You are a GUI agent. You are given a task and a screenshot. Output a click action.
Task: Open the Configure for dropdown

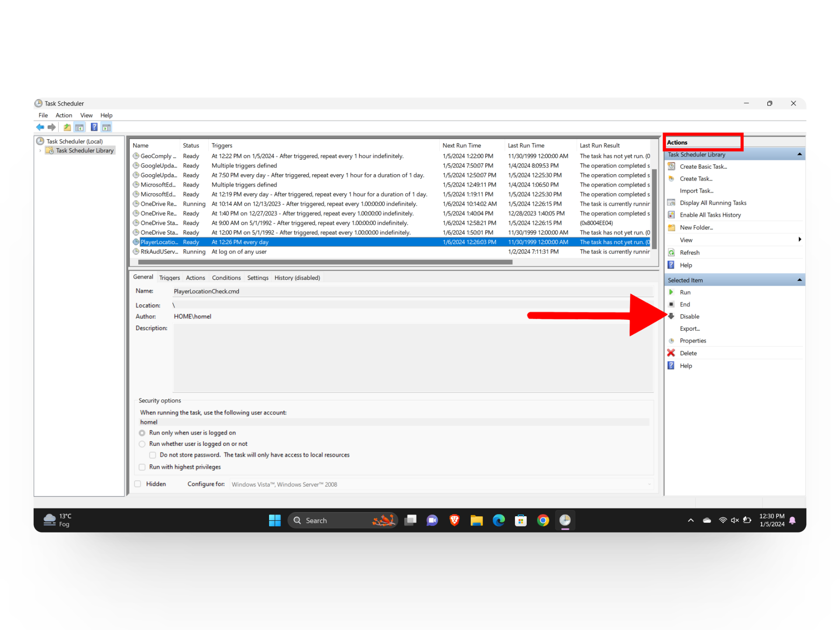(x=649, y=484)
